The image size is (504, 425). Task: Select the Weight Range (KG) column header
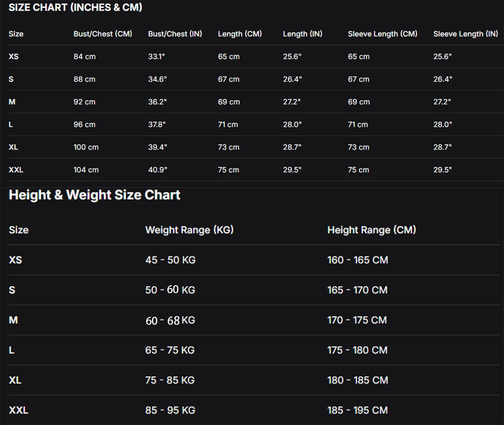pos(189,230)
